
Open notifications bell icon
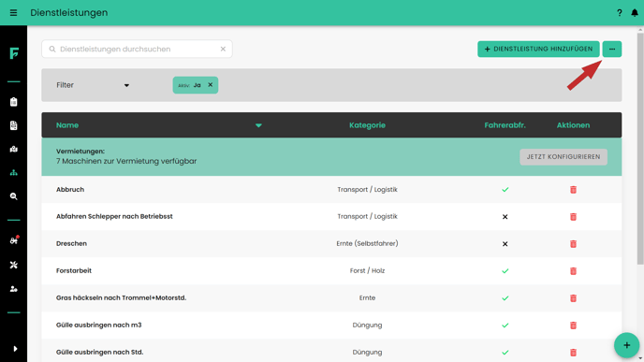click(x=635, y=13)
